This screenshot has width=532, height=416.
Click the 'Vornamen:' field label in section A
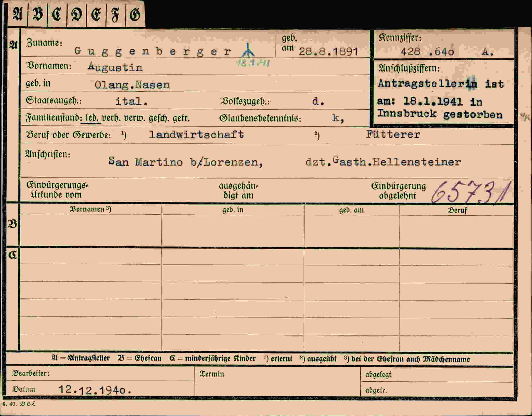pos(49,66)
